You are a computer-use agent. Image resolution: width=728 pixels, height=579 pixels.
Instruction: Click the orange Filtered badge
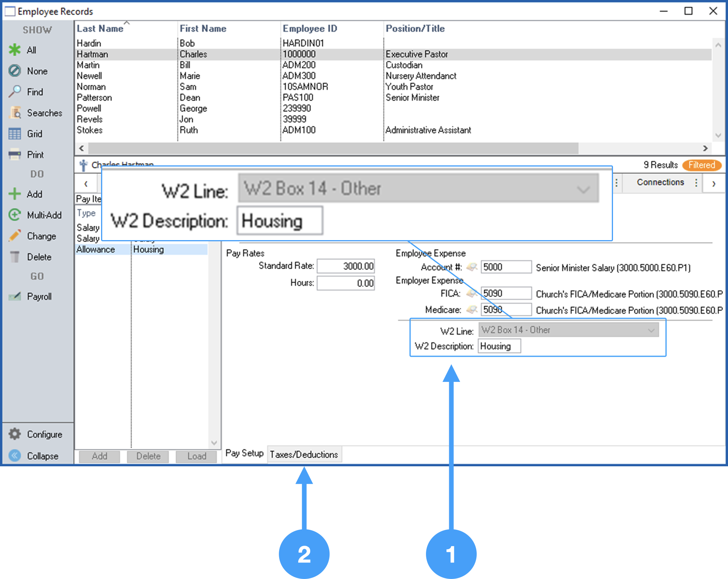click(701, 165)
